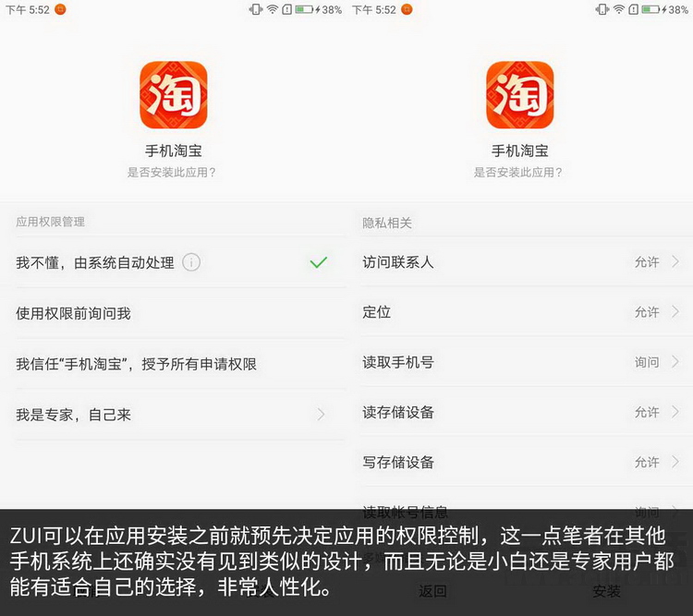Tap 写存储设备 row label
Image resolution: width=693 pixels, height=616 pixels.
(397, 462)
